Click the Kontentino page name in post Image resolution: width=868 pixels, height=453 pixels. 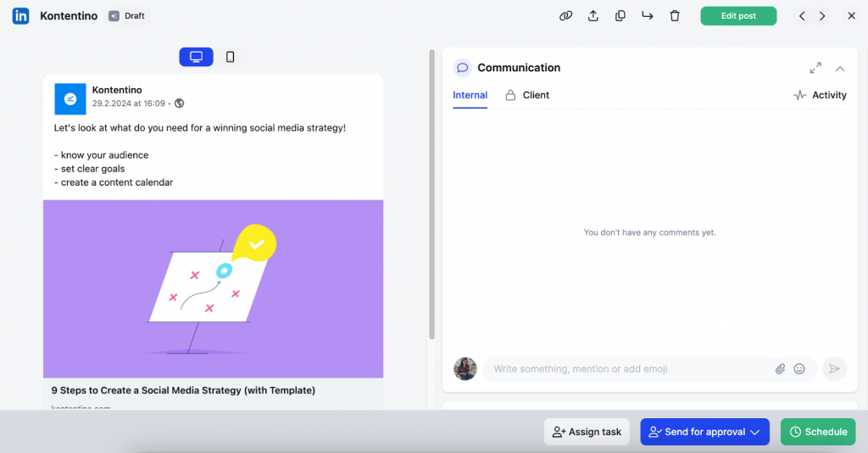(117, 90)
